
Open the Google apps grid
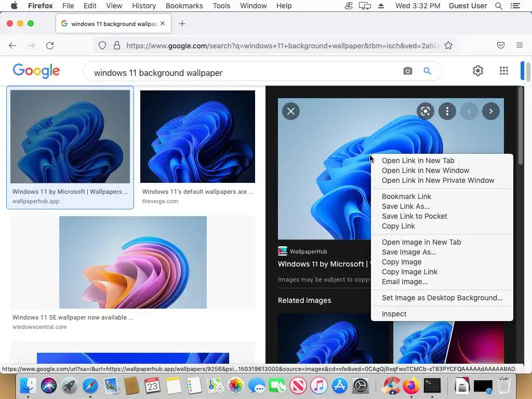click(503, 71)
